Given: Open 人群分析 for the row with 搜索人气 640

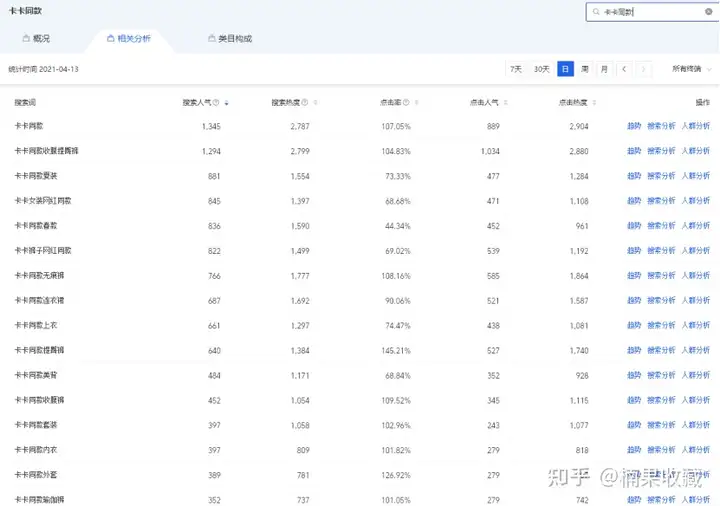Looking at the screenshot, I should (696, 350).
